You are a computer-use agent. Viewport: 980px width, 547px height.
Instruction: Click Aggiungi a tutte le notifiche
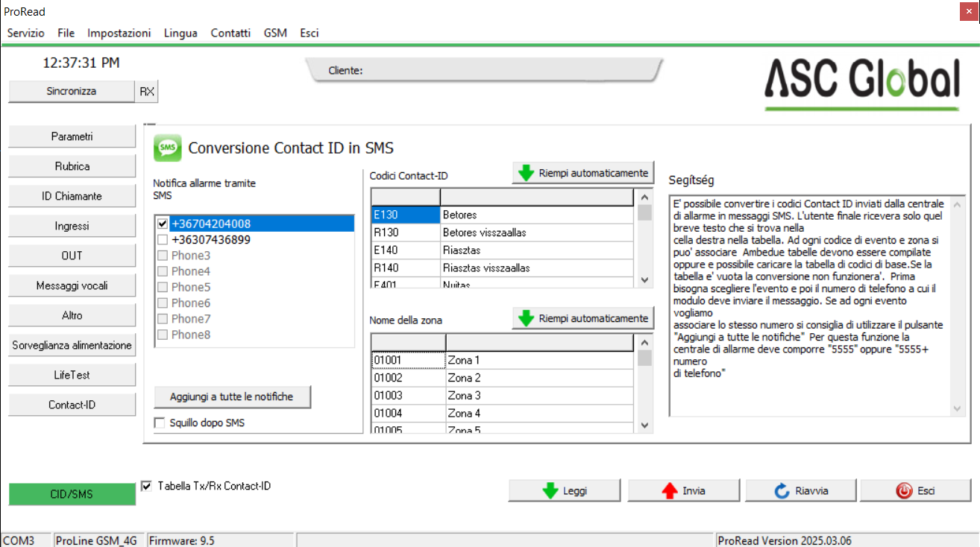[x=232, y=396]
